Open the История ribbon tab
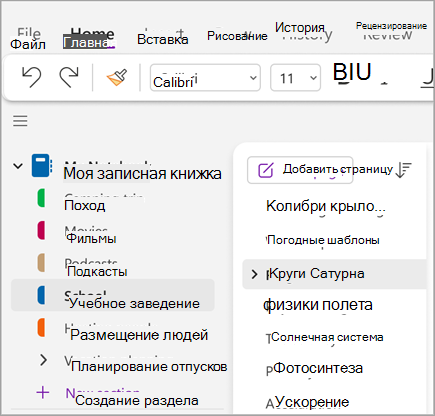Image resolution: width=435 pixels, height=416 pixels. (x=300, y=27)
